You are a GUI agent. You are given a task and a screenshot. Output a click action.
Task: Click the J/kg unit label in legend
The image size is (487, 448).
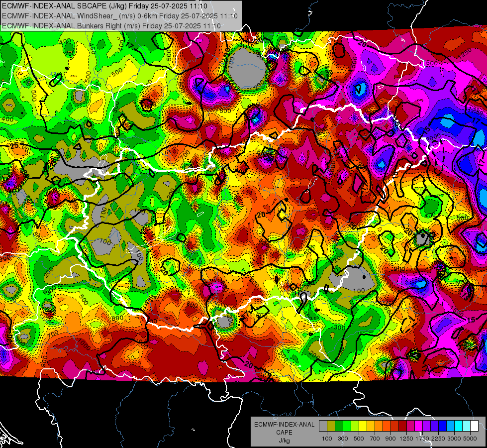pyautogui.click(x=285, y=441)
